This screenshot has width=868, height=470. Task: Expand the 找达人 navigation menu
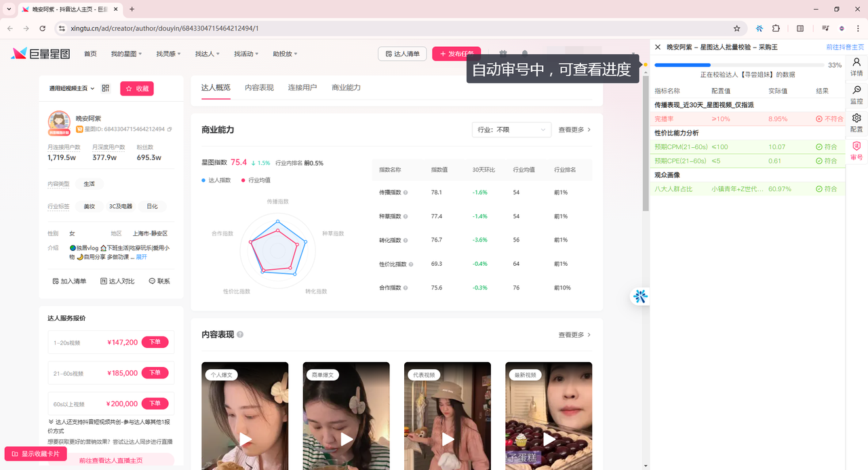point(208,54)
